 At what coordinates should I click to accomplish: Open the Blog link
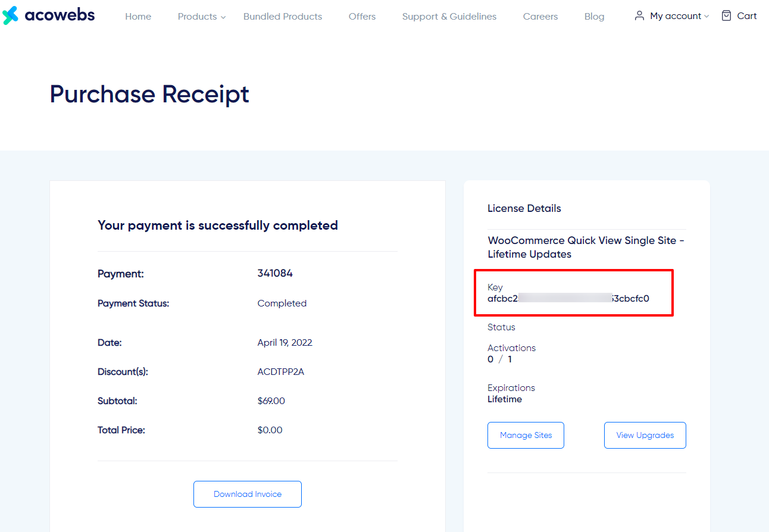pyautogui.click(x=594, y=17)
